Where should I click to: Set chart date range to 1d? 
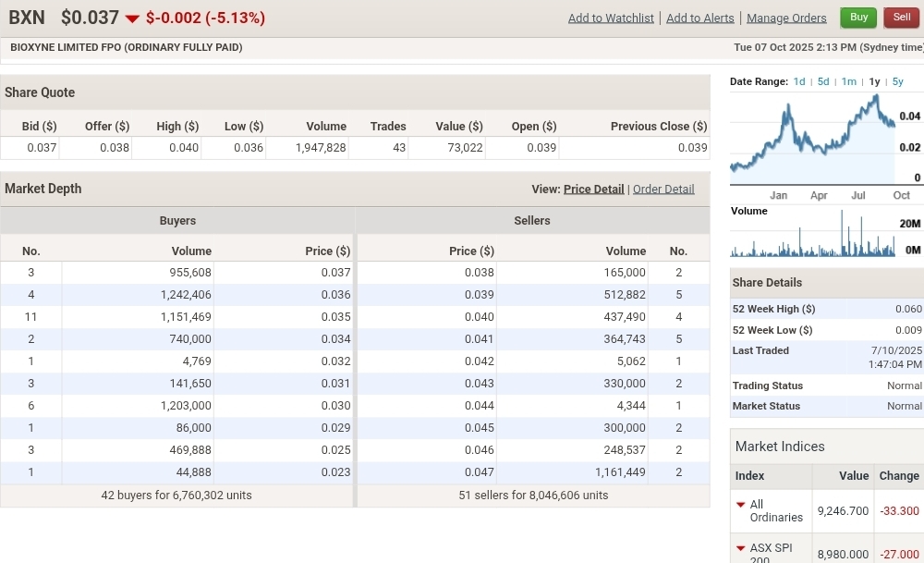(799, 81)
